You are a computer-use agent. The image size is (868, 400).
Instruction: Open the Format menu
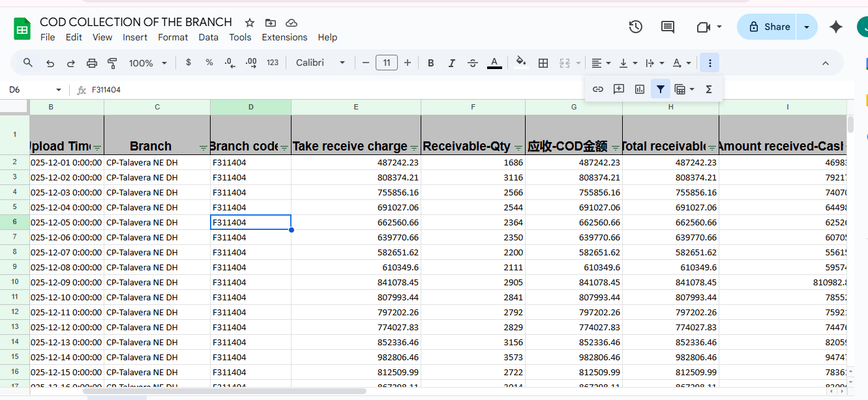click(173, 37)
